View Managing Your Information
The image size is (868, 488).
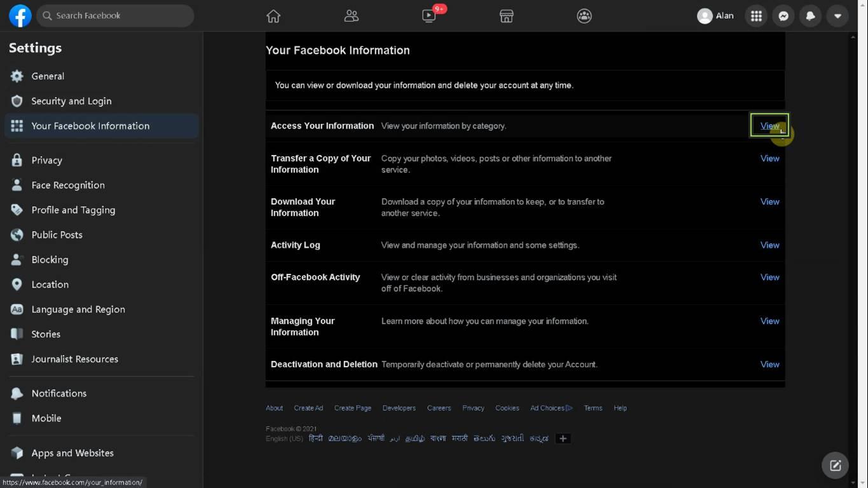click(x=769, y=321)
